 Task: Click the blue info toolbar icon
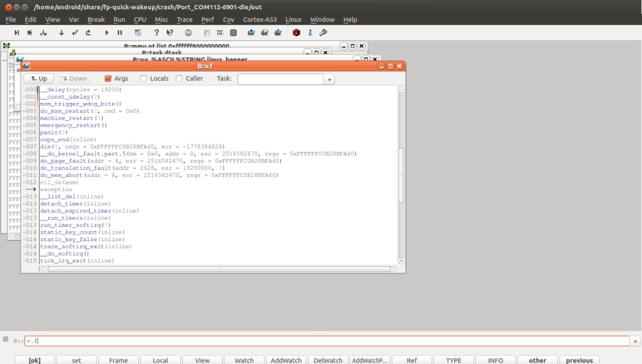tap(310, 32)
